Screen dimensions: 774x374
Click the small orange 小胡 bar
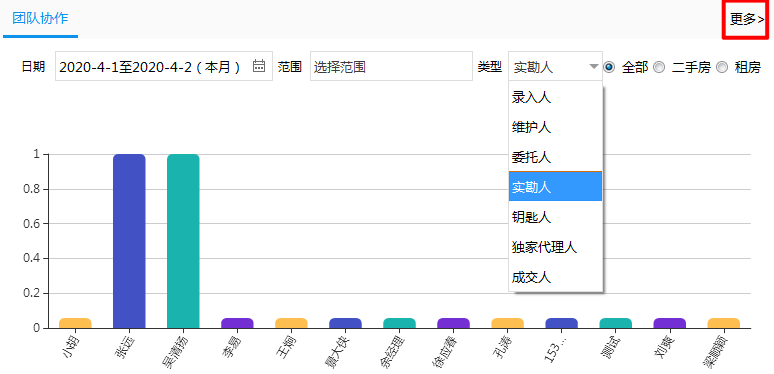click(75, 323)
